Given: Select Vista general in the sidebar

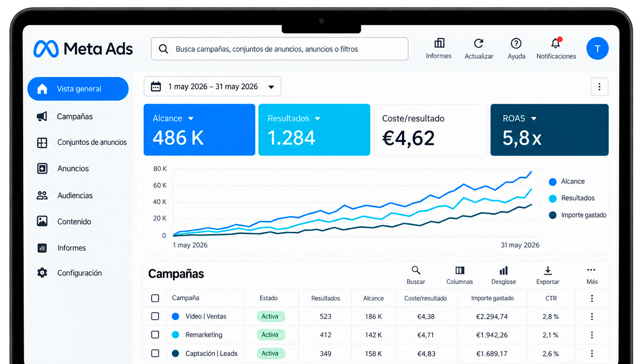Looking at the screenshot, I should [78, 89].
